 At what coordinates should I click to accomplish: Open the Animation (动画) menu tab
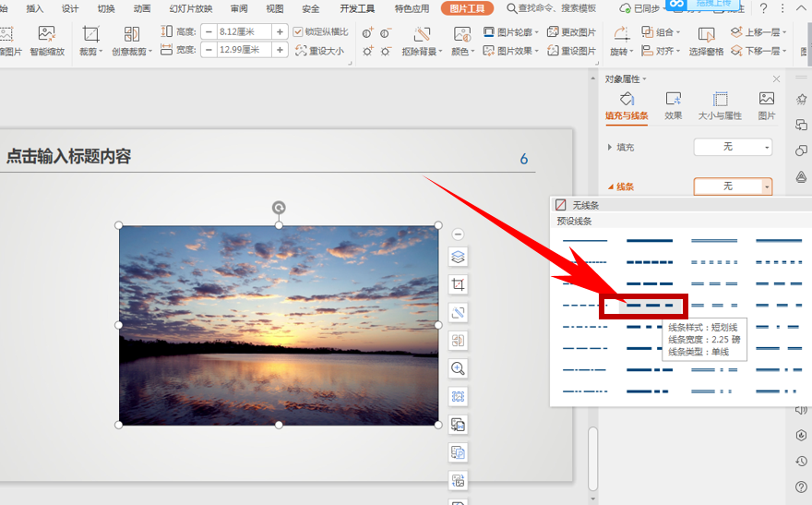(x=142, y=8)
